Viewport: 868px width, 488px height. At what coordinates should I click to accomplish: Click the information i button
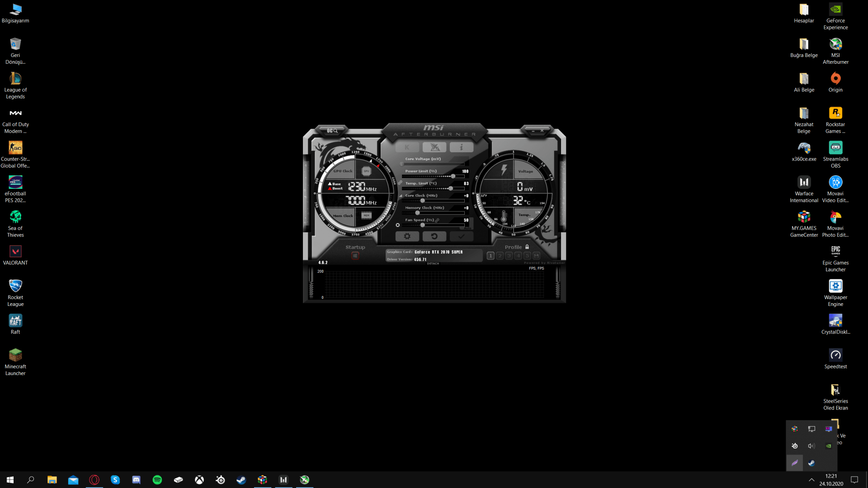click(461, 147)
